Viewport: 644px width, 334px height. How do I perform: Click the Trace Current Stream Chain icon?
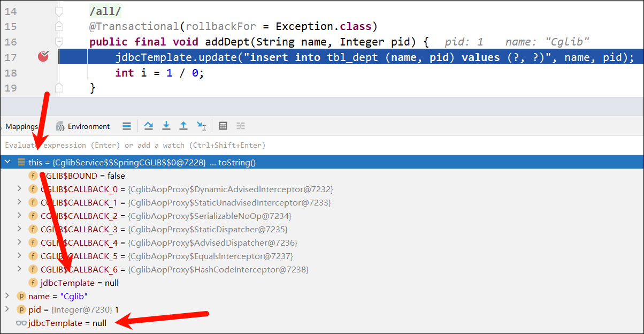coord(241,126)
